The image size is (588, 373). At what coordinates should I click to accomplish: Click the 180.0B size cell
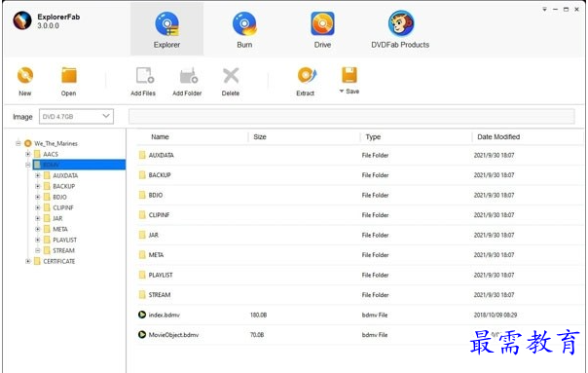click(258, 315)
